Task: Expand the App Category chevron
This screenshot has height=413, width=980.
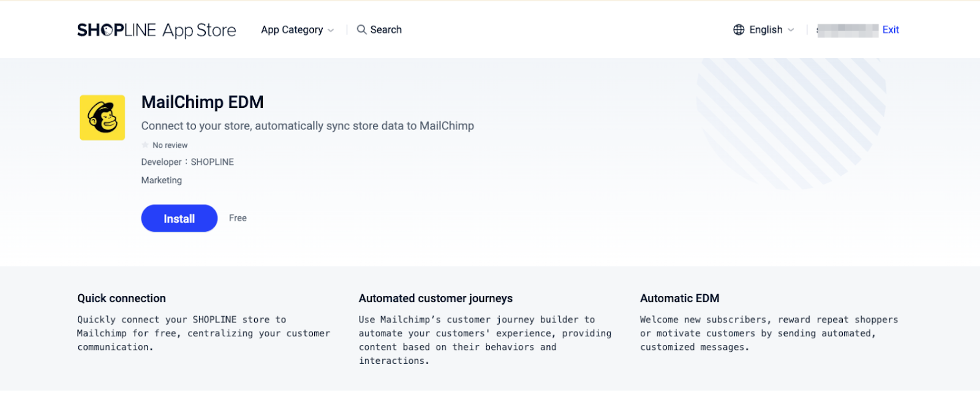Action: tap(331, 30)
